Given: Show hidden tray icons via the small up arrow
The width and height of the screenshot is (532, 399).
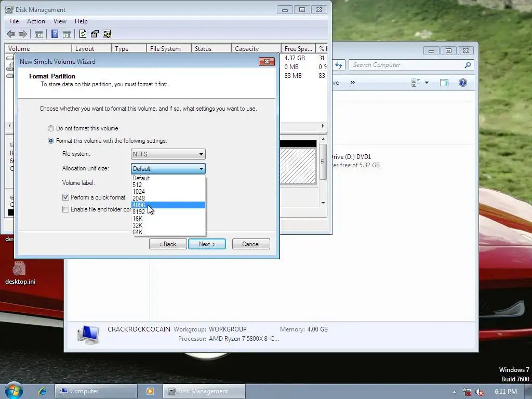Looking at the screenshot, I should (454, 392).
